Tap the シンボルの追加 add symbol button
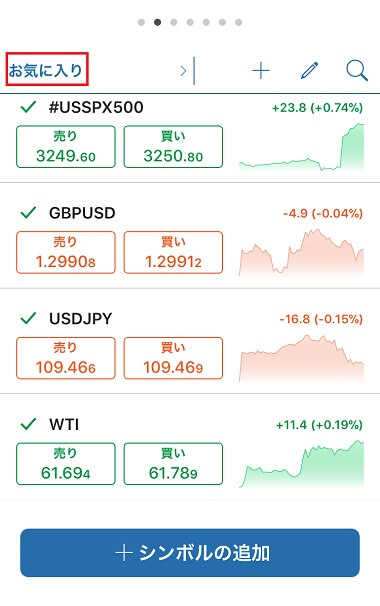This screenshot has width=380, height=606. coord(190,553)
